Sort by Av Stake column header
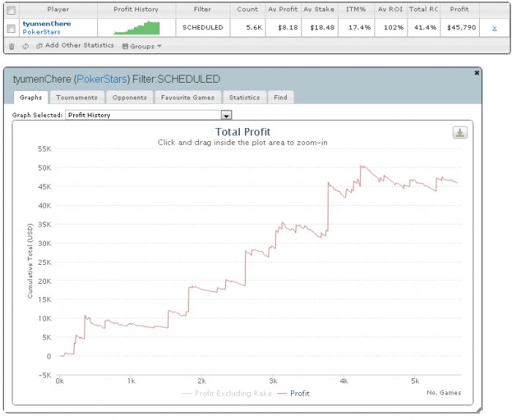This screenshot has width=512, height=420. point(319,10)
